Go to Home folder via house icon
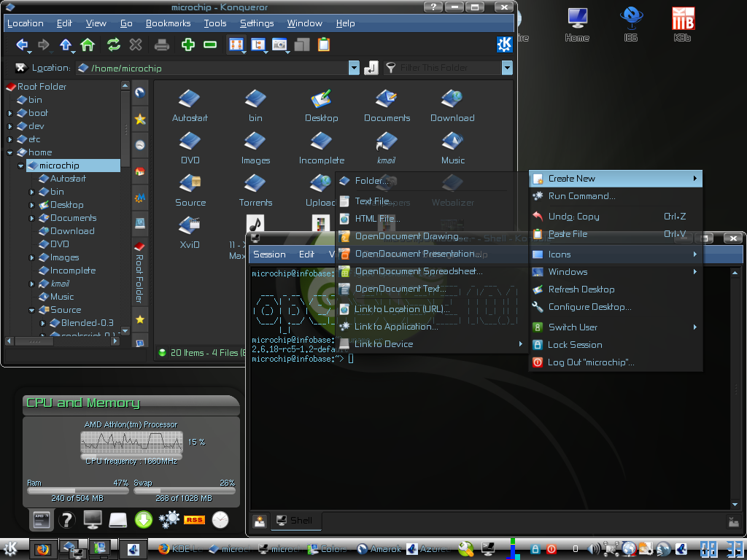Viewport: 747px width, 560px height. 88,44
